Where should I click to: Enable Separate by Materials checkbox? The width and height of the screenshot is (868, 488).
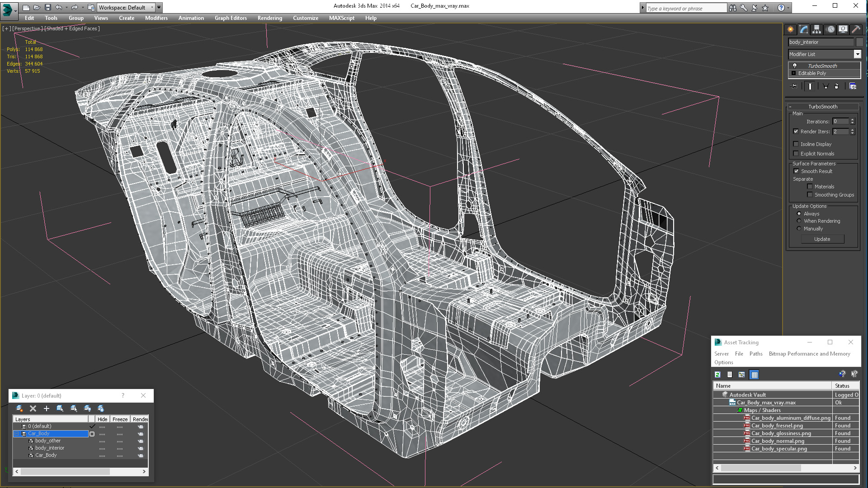(x=810, y=187)
